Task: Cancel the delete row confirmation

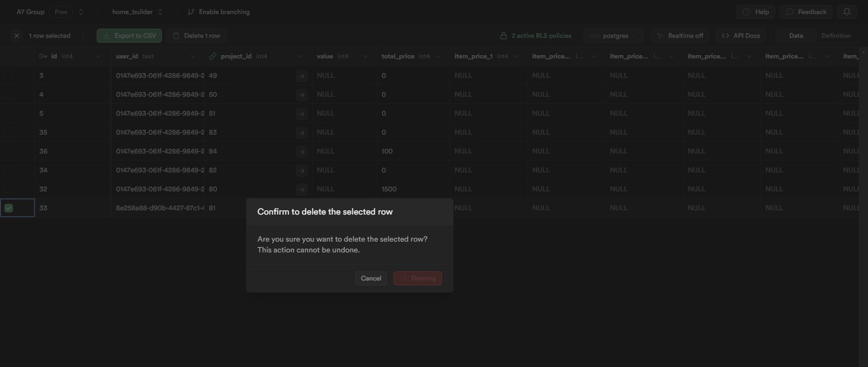Action: (371, 278)
